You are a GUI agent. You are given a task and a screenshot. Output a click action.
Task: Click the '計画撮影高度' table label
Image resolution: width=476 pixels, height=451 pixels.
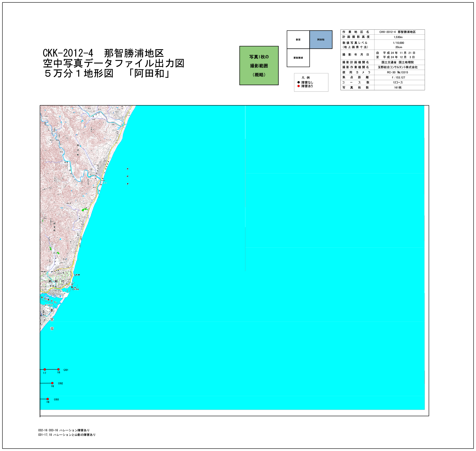coord(356,37)
